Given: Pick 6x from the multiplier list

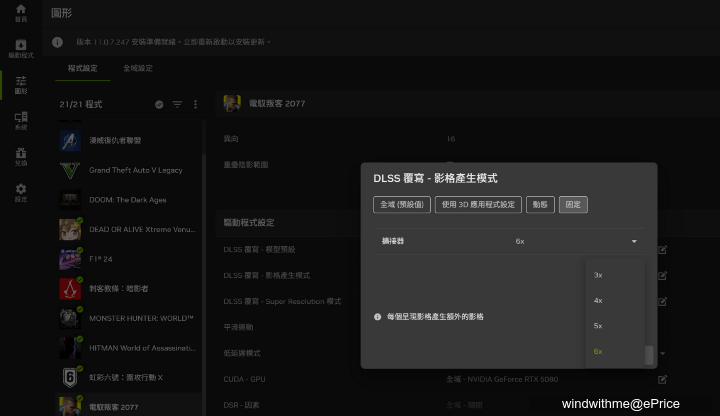Looking at the screenshot, I should (615, 351).
